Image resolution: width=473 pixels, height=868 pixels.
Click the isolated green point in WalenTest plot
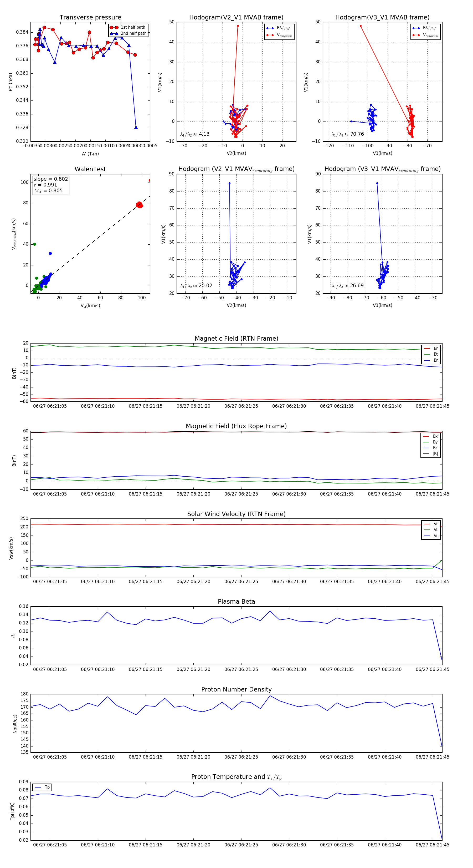click(35, 244)
